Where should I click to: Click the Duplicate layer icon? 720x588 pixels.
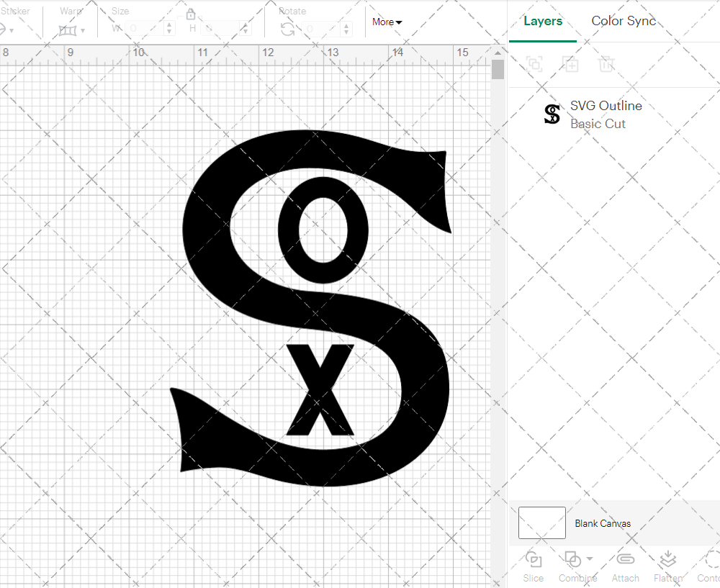570,64
